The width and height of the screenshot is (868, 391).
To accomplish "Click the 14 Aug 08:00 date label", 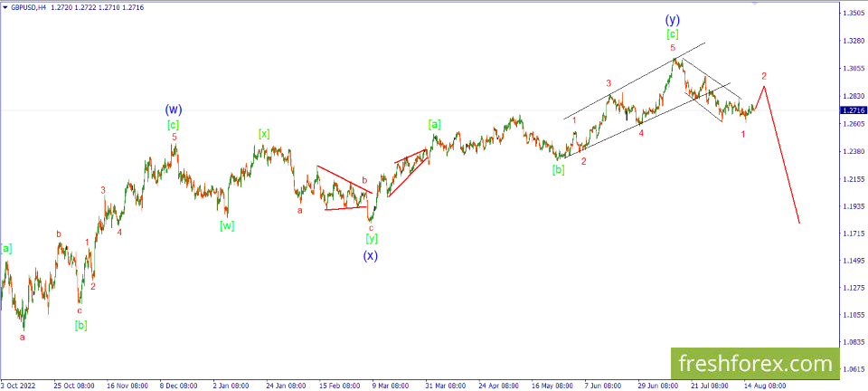I will click(x=765, y=386).
